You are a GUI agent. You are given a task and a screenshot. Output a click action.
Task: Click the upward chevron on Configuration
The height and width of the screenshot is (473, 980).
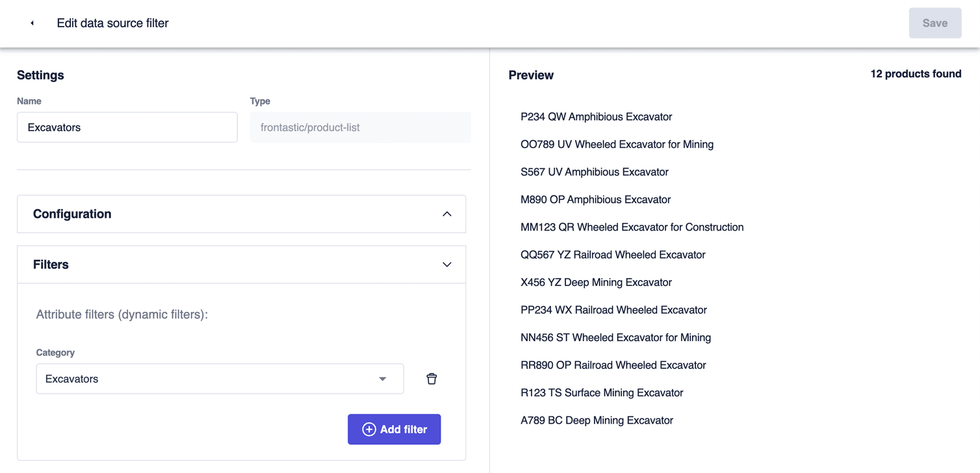446,213
